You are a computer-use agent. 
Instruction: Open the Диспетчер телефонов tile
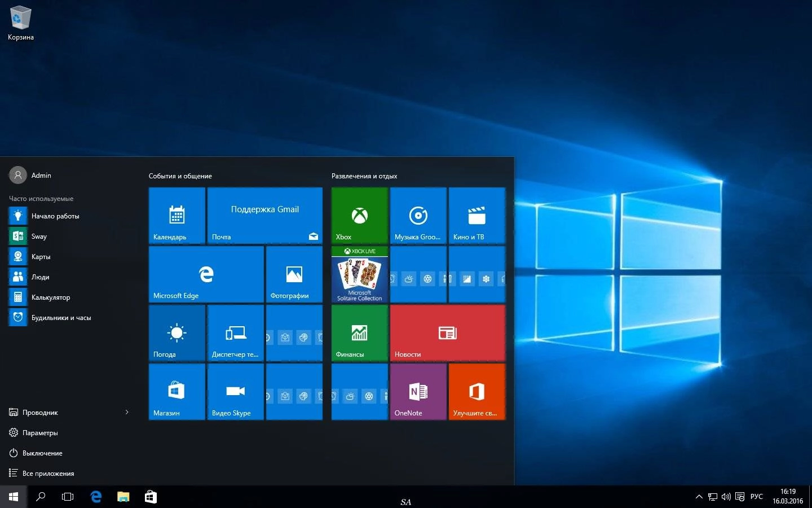(236, 333)
